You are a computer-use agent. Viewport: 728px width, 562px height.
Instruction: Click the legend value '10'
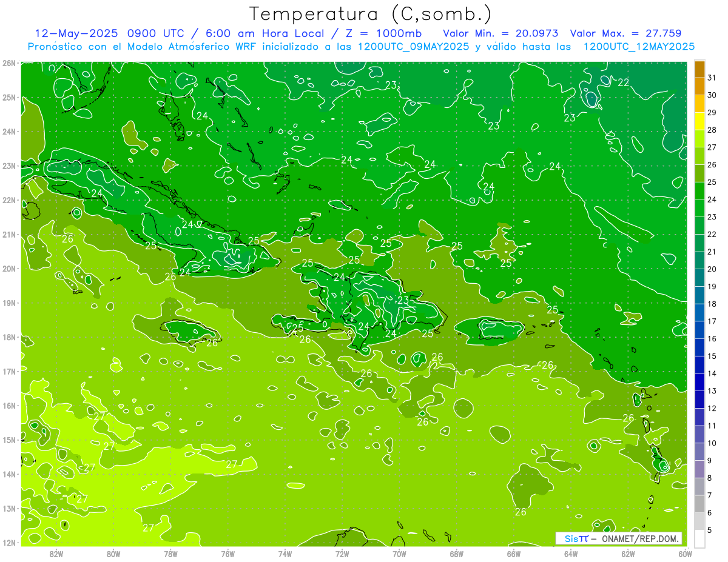pos(712,443)
